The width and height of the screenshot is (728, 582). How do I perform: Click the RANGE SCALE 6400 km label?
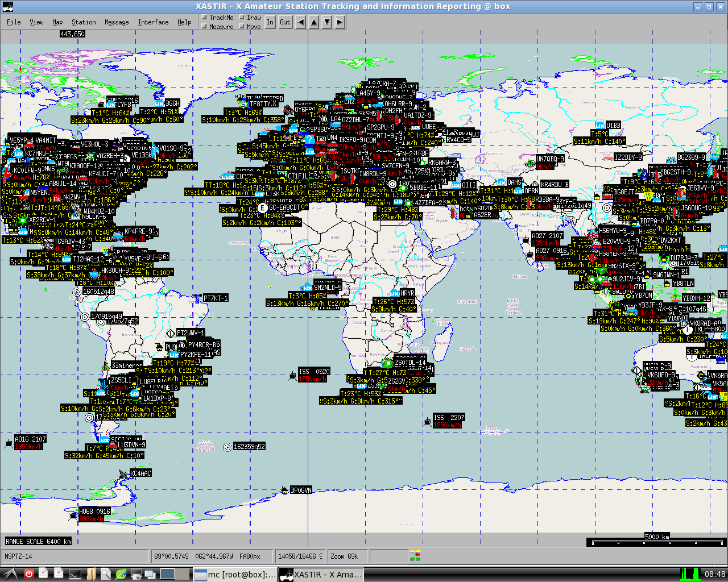tap(38, 542)
